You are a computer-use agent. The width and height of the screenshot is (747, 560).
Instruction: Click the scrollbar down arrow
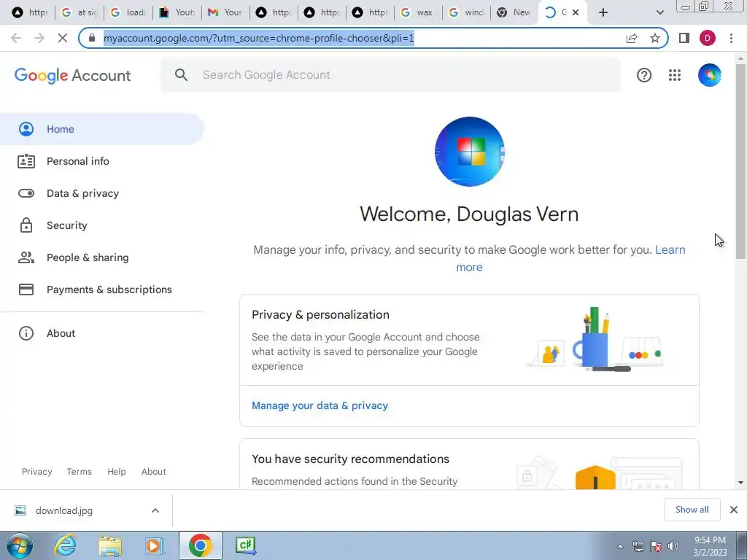click(740, 483)
